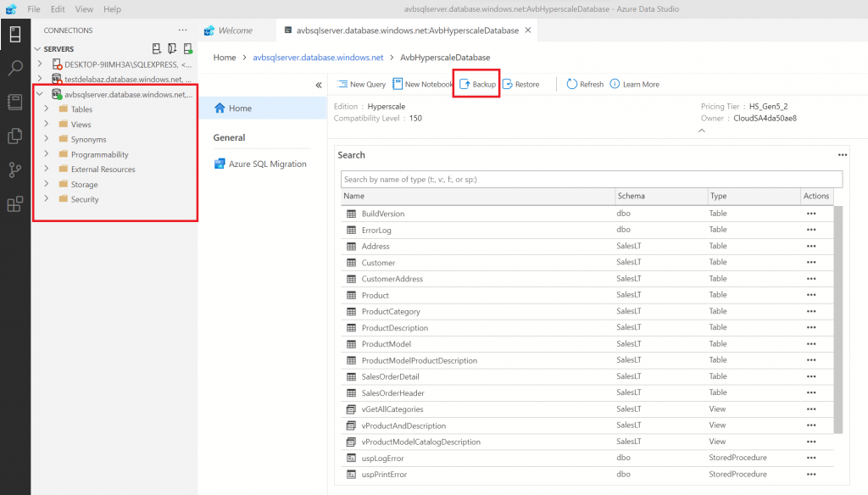Select the uspPrintError stored procedure row
The image size is (868, 495).
click(x=587, y=475)
